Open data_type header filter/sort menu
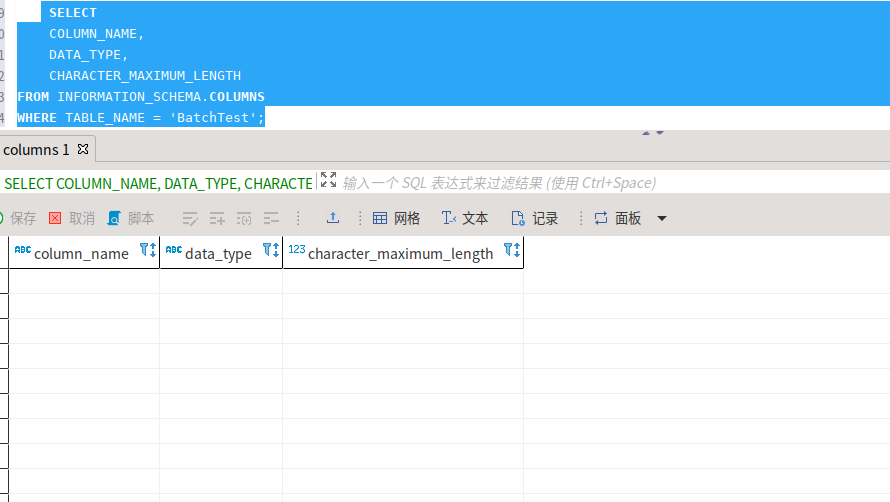Image resolution: width=890 pixels, height=502 pixels. [x=270, y=250]
